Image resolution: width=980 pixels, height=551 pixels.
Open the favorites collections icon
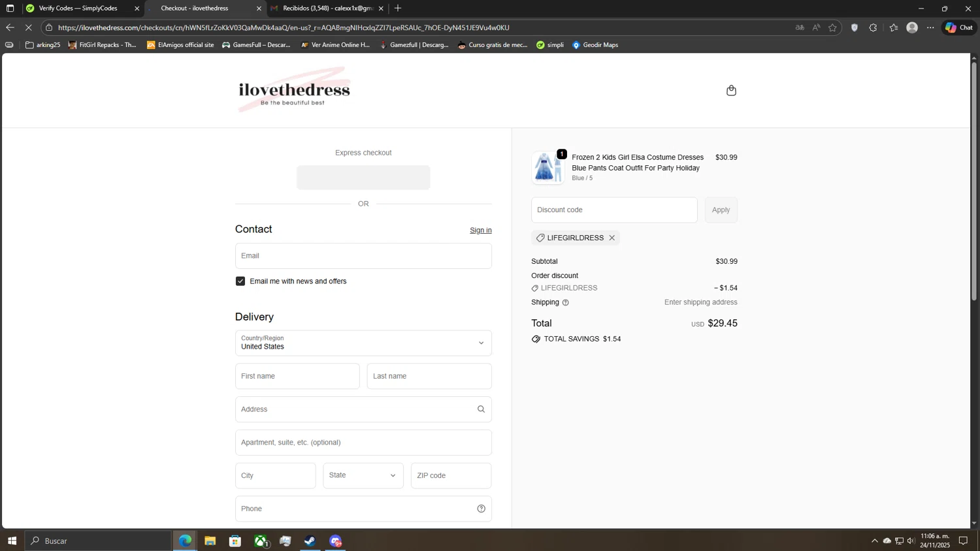click(893, 27)
